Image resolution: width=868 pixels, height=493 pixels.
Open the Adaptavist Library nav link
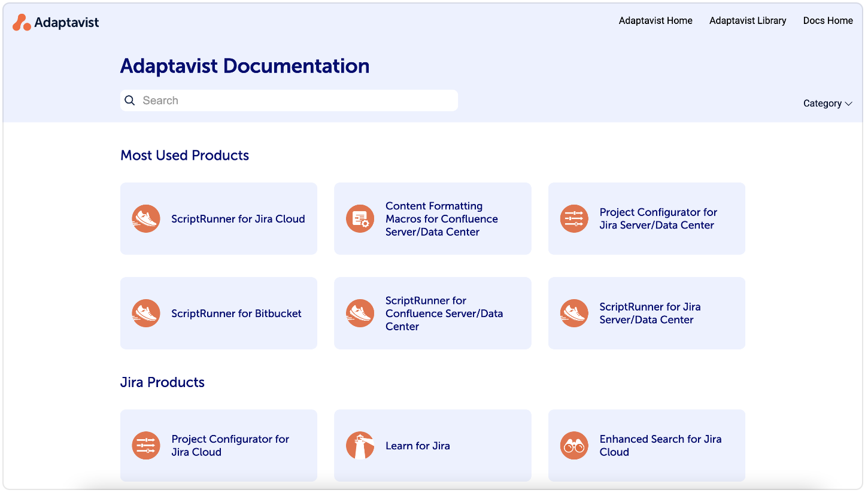pos(748,21)
